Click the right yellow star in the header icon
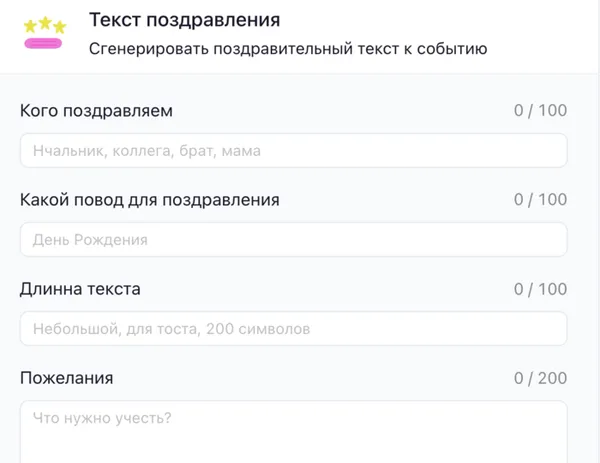The height and width of the screenshot is (463, 600). click(x=59, y=25)
